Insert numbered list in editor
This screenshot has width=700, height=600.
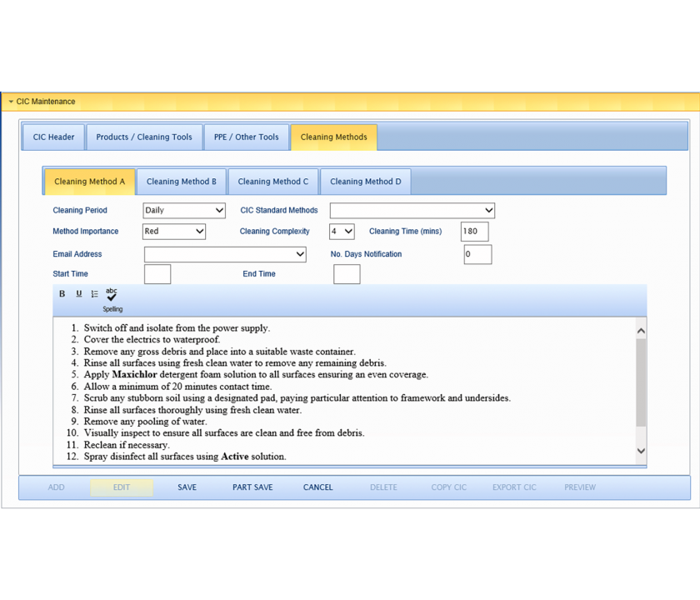[x=95, y=293]
